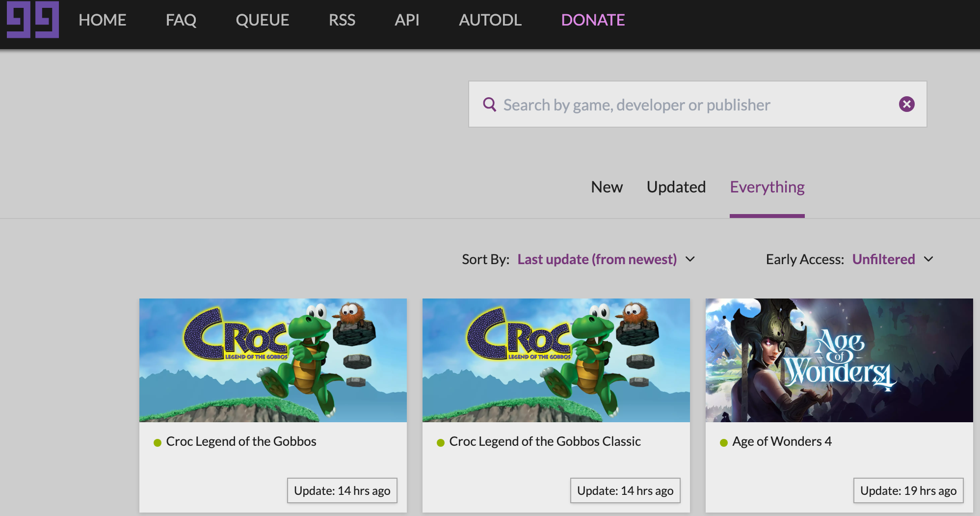Screen dimensions: 980x516
Task: Click the magnifier search icon
Action: click(x=489, y=104)
